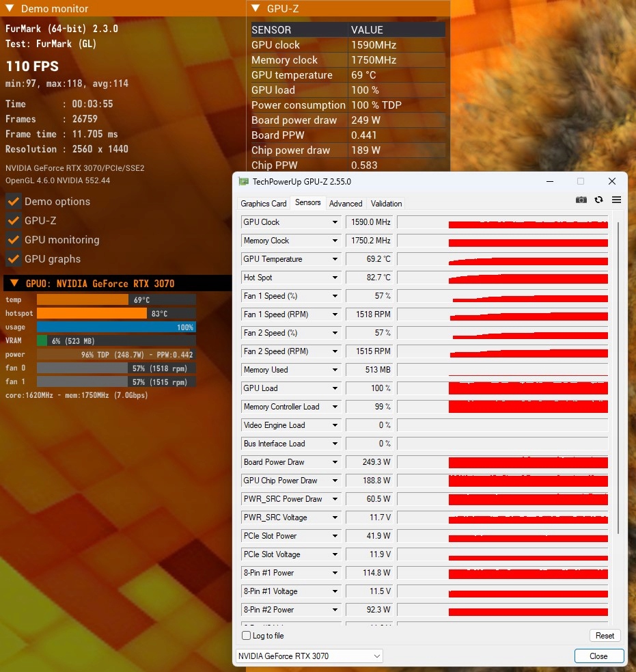Click the overlay Chip power draw 189 W row
This screenshot has width=636, height=672.
pyautogui.click(x=348, y=150)
